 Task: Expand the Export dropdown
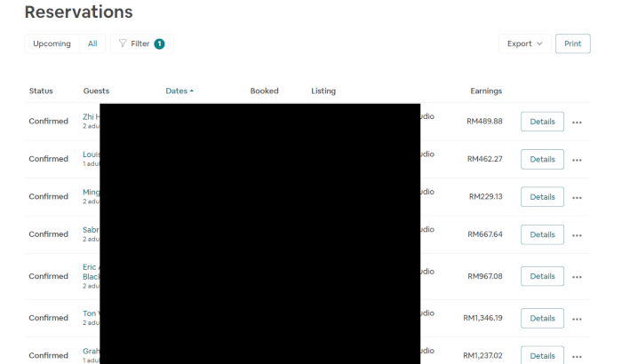click(524, 44)
